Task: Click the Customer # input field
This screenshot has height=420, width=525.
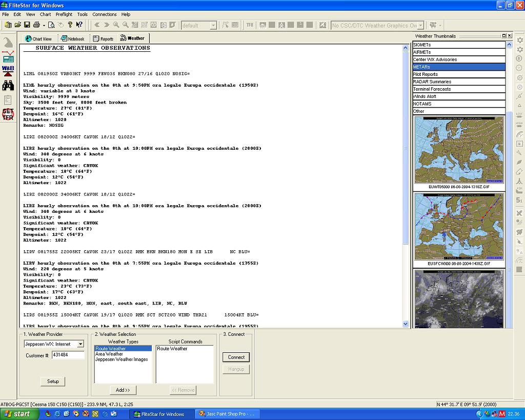Action: (x=68, y=355)
